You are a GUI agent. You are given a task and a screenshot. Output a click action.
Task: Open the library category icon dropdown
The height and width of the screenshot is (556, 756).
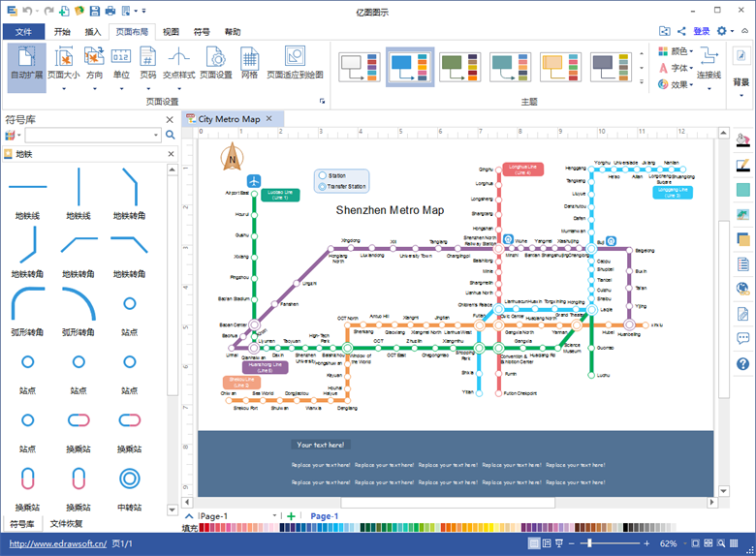[13, 136]
